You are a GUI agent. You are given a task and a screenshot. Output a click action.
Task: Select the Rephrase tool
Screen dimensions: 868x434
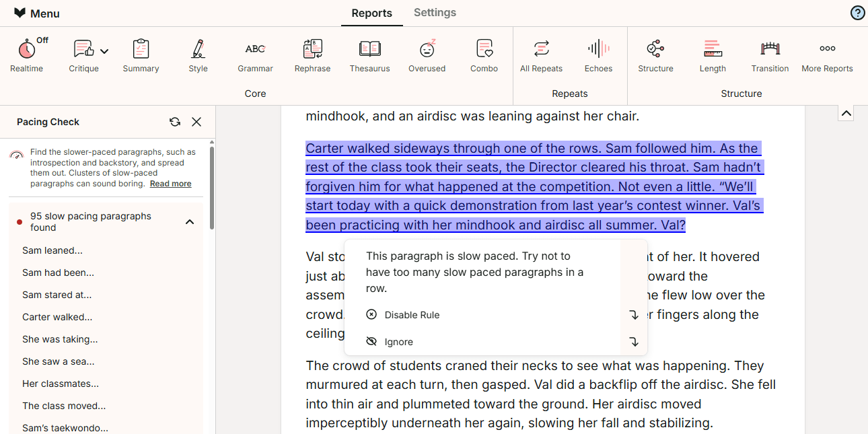click(x=312, y=55)
